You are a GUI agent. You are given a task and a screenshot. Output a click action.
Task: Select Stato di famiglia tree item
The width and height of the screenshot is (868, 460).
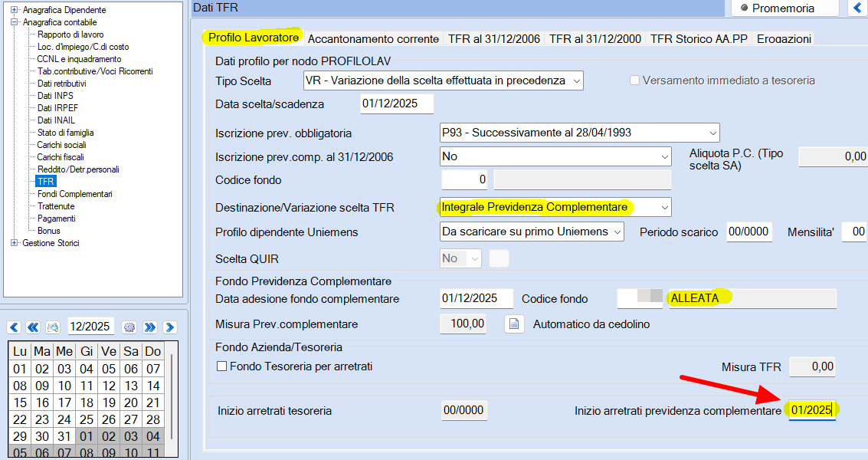tap(65, 133)
